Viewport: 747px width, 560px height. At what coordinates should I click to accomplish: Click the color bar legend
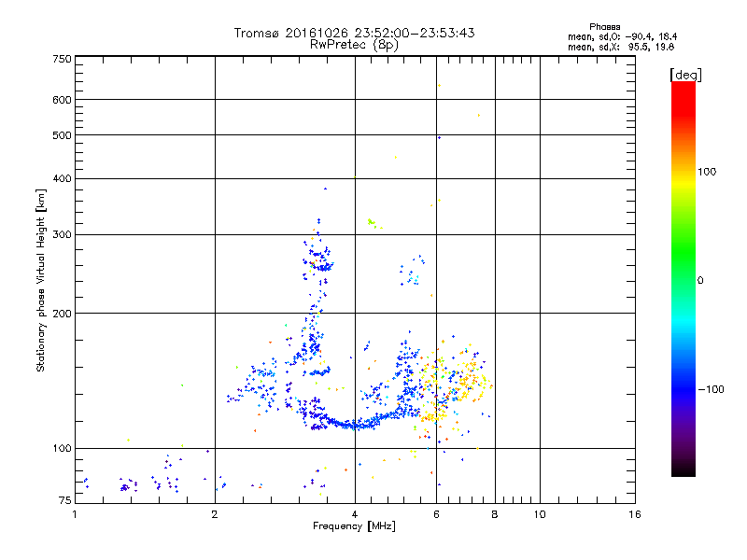click(x=684, y=278)
